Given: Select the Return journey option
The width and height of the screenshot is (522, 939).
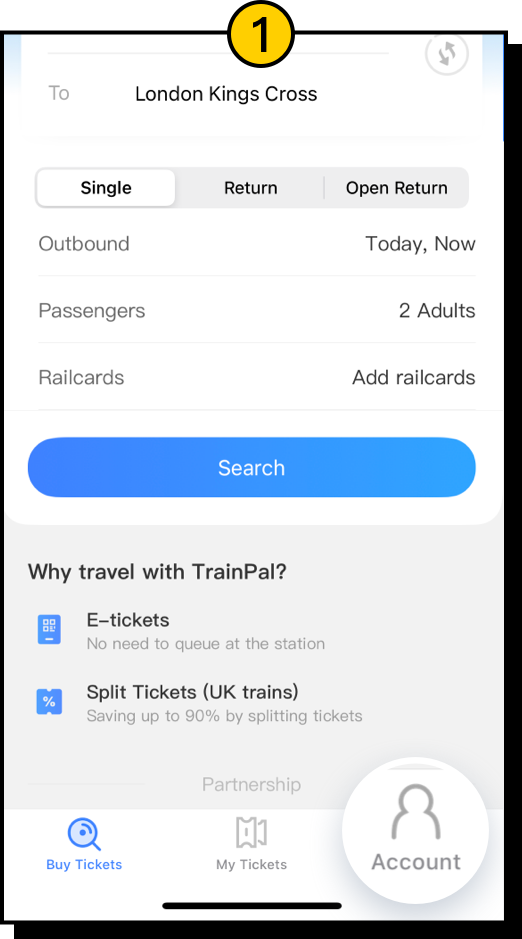Looking at the screenshot, I should point(251,187).
